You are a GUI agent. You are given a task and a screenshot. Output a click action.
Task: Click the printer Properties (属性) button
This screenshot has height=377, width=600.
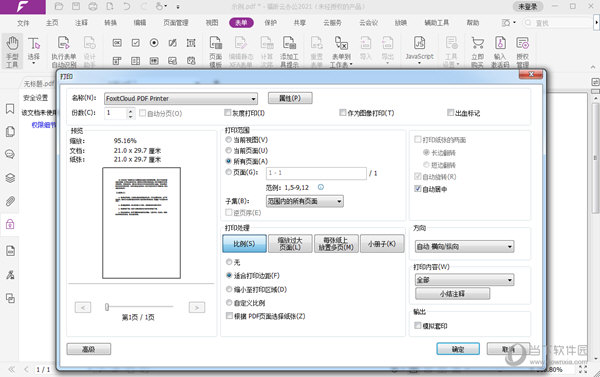tap(290, 98)
